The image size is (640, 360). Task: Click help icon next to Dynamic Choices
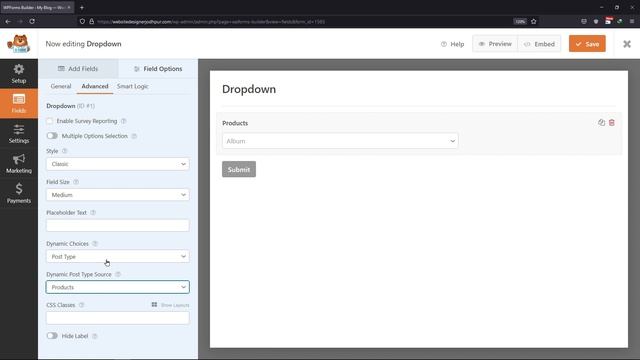coord(95,244)
